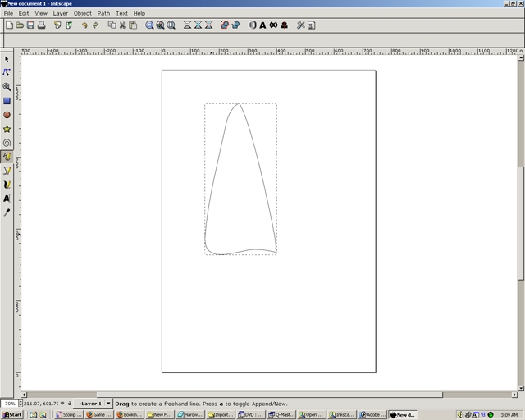Viewport: 525px width, 420px height.
Task: Click the Cut scissors icon
Action: [x=122, y=25]
